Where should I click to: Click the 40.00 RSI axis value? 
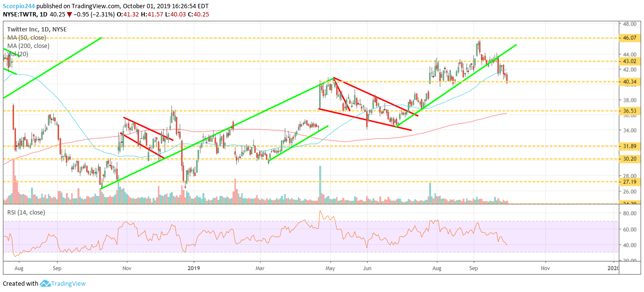point(629,245)
